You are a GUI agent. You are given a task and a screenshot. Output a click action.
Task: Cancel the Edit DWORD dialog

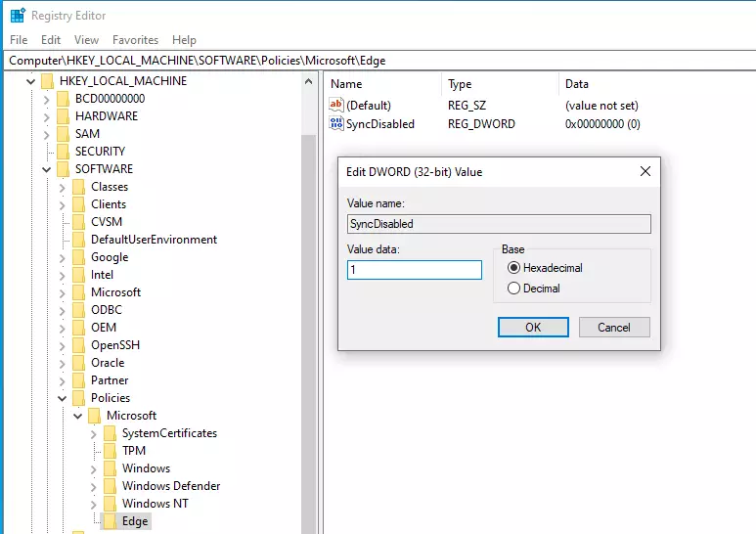pos(614,328)
